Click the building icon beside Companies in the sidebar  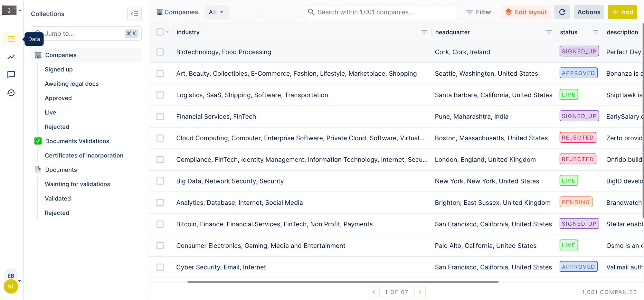point(38,55)
